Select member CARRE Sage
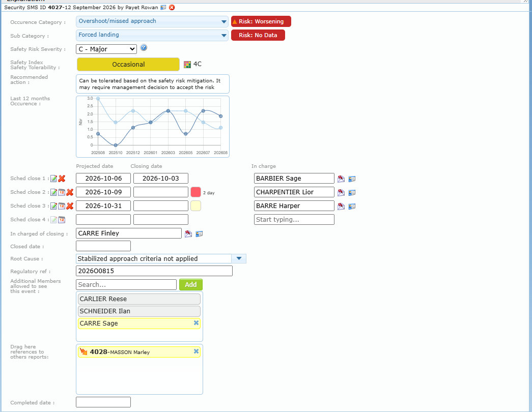Screen dimensions: 532x412 click(139, 323)
